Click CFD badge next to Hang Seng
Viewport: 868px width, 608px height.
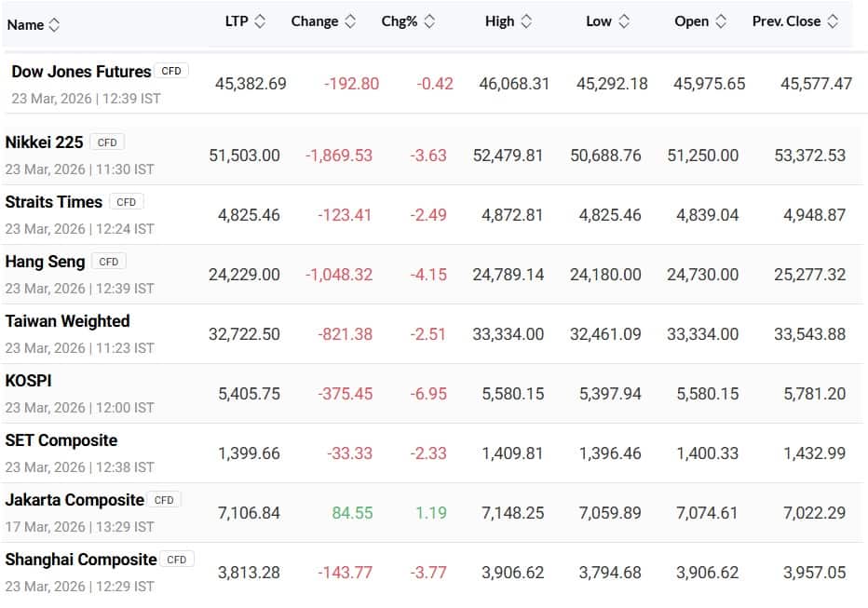108,261
